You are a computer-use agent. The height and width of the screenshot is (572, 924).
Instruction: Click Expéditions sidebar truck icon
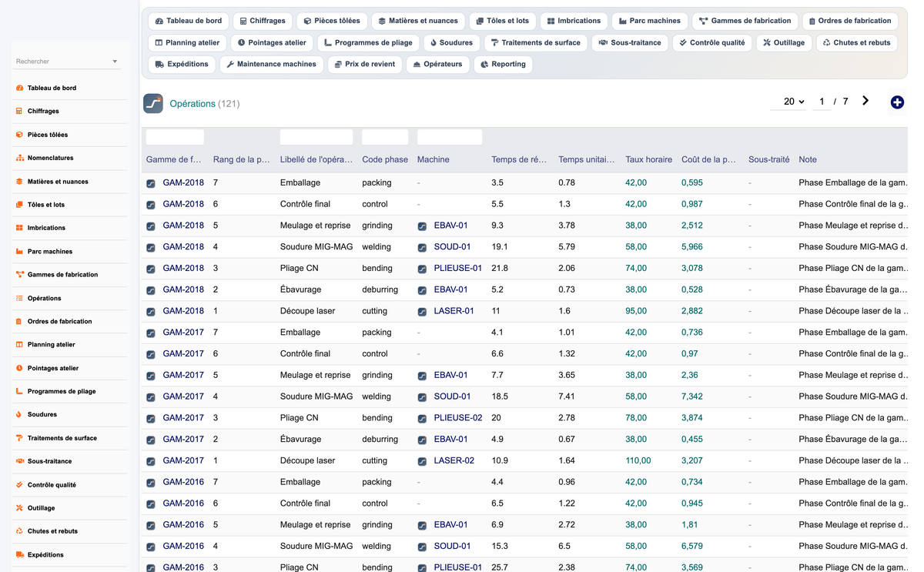coord(19,555)
